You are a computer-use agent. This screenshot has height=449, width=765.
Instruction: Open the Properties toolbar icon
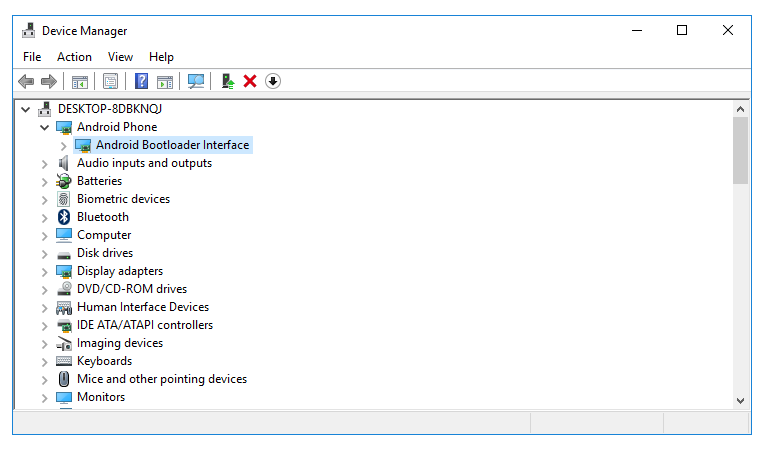111,82
